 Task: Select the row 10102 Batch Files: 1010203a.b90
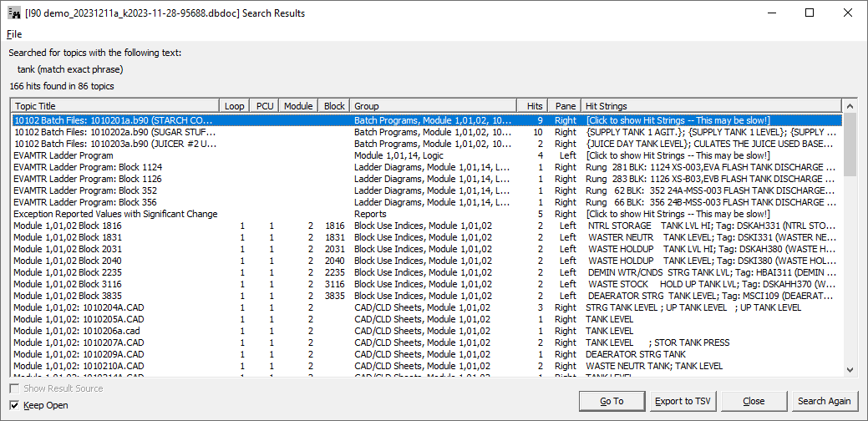[x=427, y=144]
